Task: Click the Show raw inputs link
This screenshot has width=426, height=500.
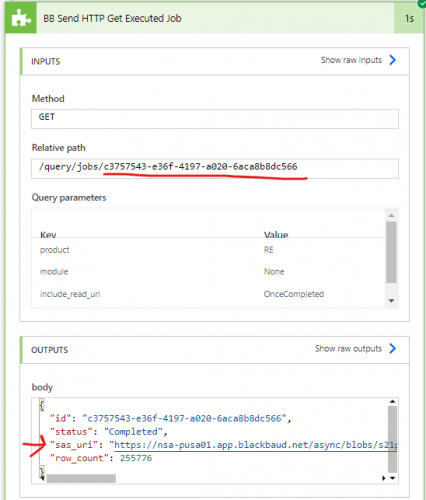Action: point(351,60)
